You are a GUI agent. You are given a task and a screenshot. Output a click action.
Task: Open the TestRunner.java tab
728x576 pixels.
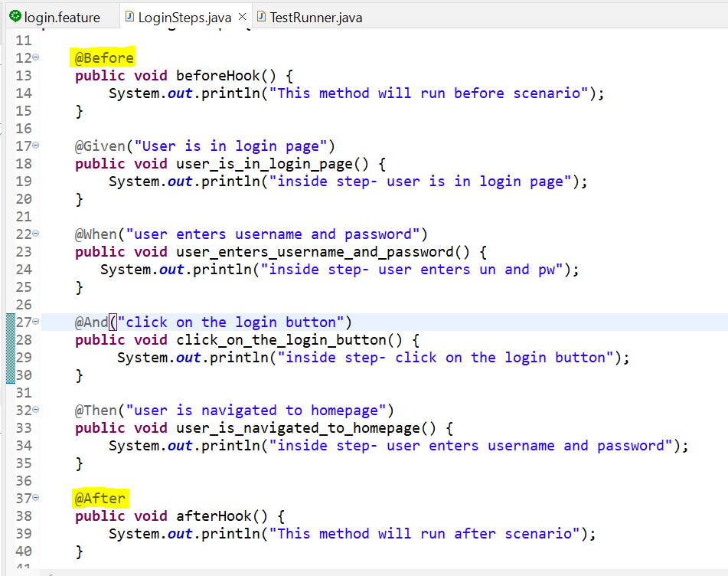click(x=315, y=17)
